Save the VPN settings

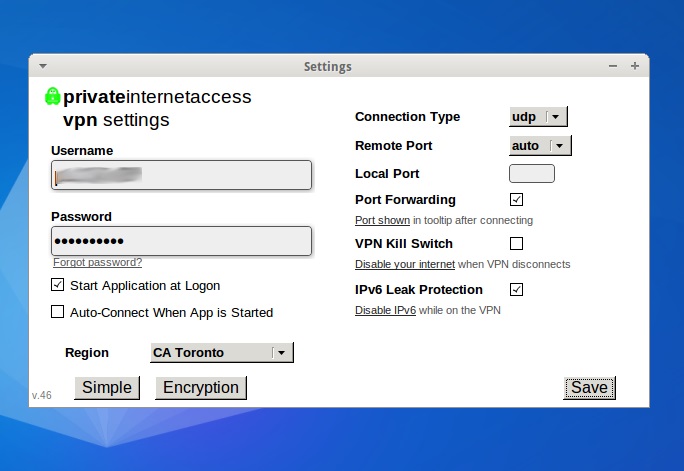point(589,388)
